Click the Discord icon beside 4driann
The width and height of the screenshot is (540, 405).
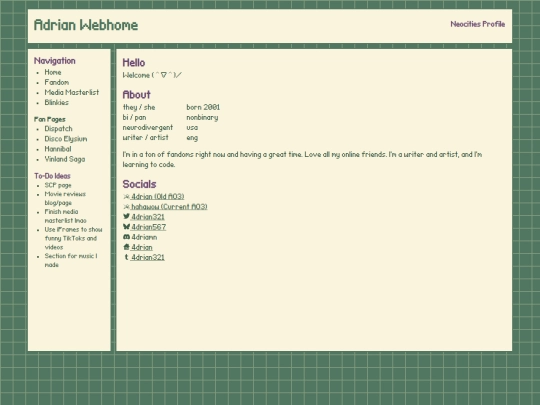point(126,237)
